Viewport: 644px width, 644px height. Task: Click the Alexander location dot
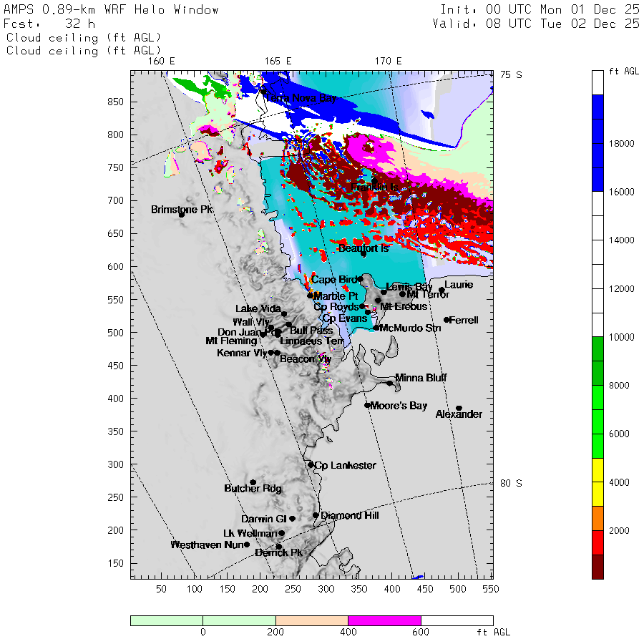point(459,409)
